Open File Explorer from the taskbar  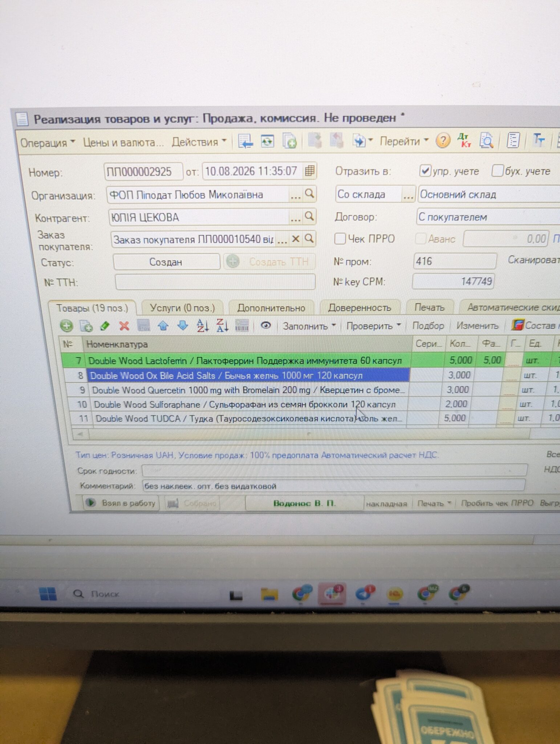(269, 594)
